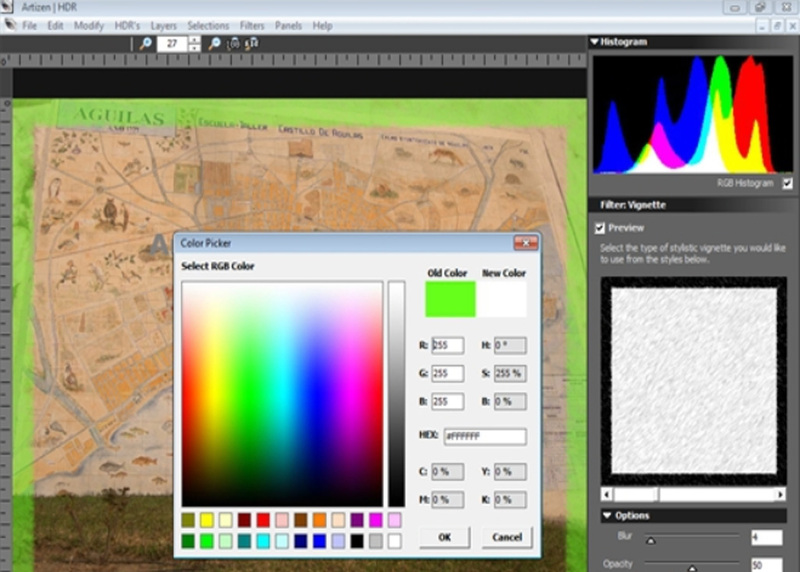Collapse the Histogram panel
This screenshot has width=800, height=572.
point(594,42)
